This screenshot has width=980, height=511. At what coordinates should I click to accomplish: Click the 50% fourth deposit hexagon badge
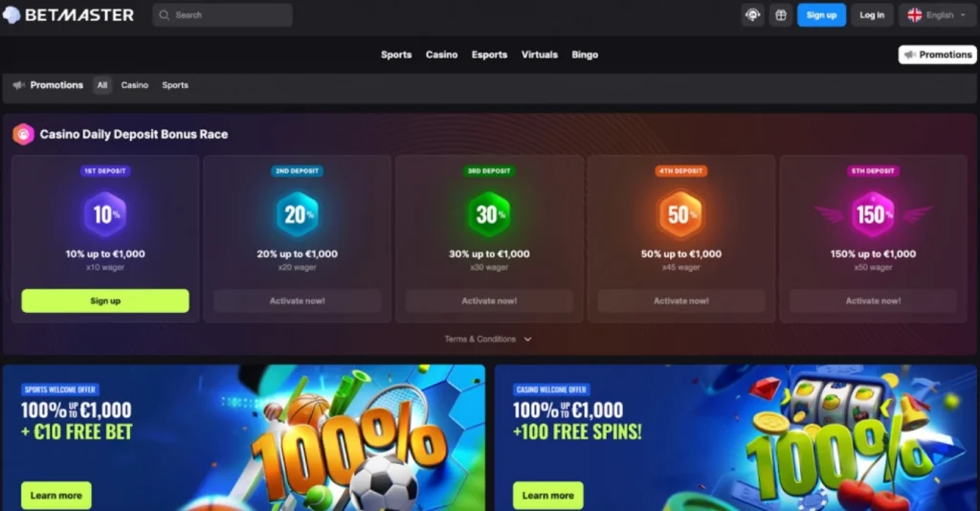(x=681, y=214)
